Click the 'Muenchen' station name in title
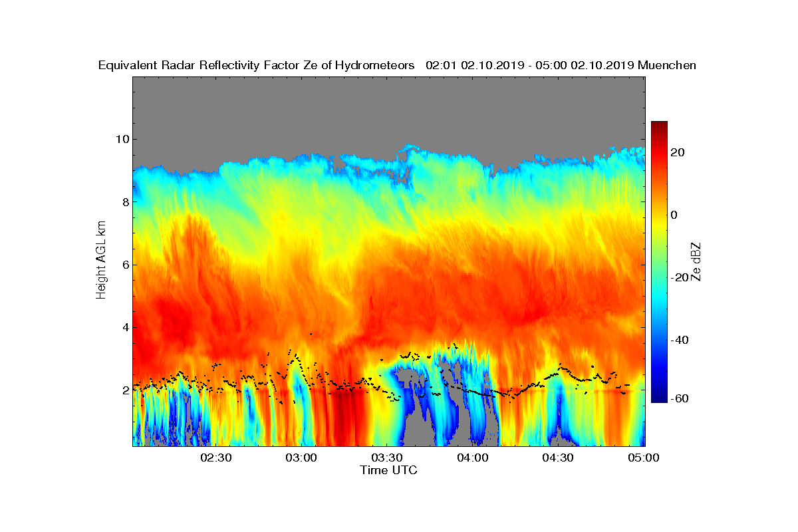Viewport: 798px width, 532px height. click(x=667, y=65)
